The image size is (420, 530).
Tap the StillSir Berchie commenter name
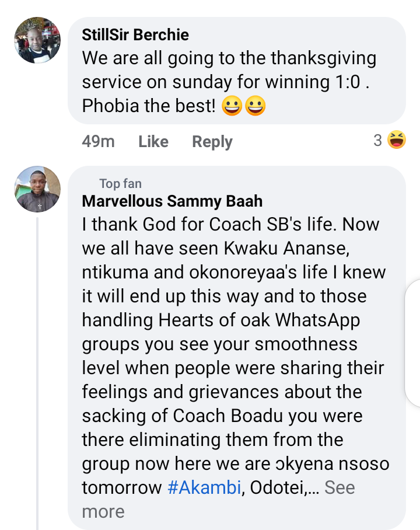coord(135,34)
